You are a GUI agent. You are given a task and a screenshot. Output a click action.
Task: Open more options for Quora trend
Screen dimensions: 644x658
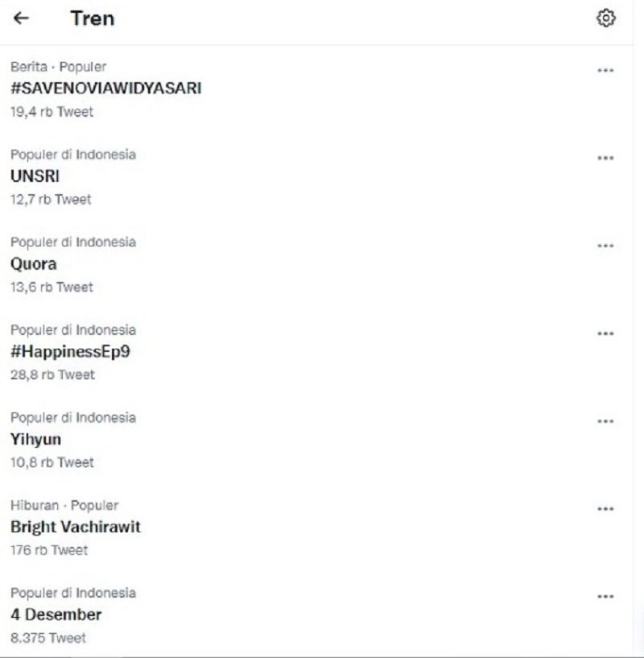pos(605,246)
